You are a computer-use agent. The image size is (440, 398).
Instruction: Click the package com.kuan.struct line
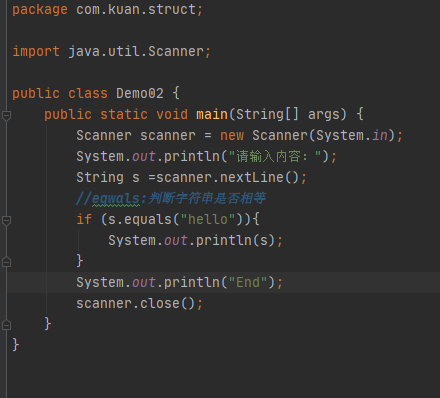pyautogui.click(x=107, y=9)
